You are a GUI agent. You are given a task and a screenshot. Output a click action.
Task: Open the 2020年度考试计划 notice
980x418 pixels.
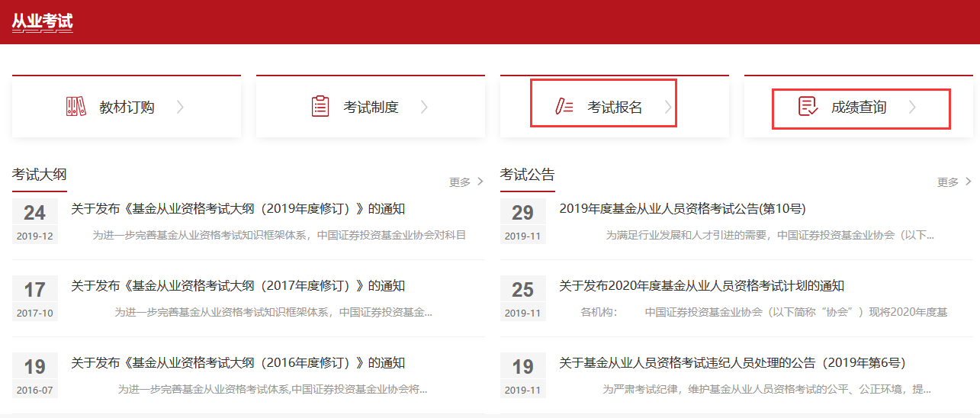(x=702, y=286)
